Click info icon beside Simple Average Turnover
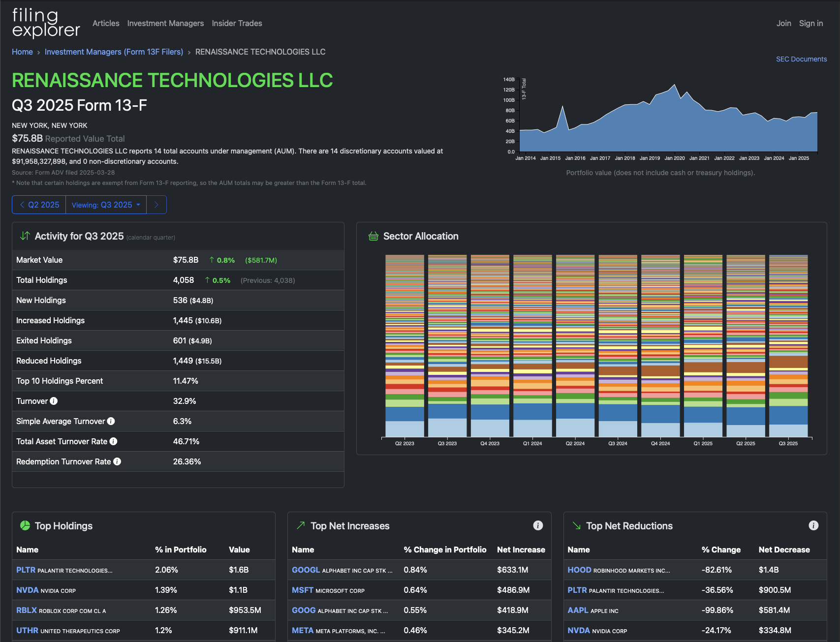The width and height of the screenshot is (840, 642). pyautogui.click(x=111, y=421)
